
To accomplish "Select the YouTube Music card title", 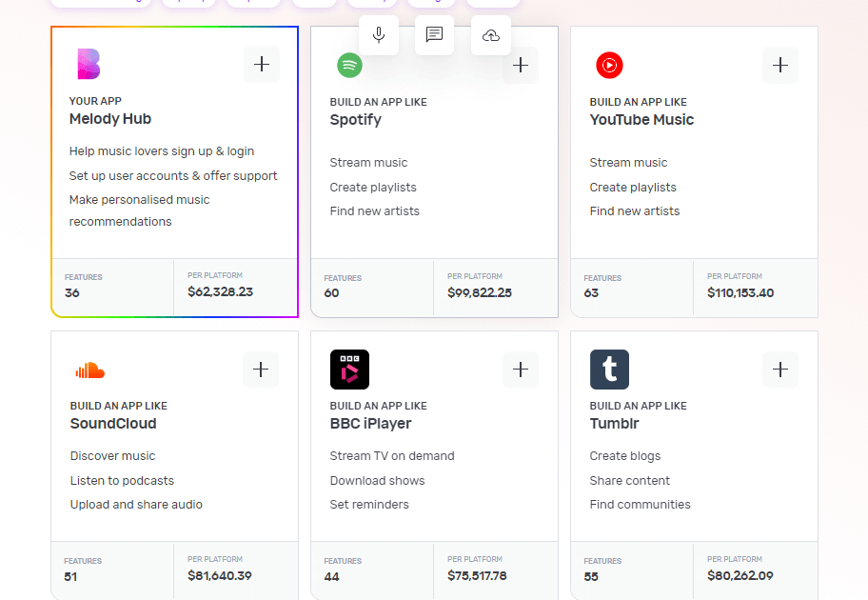I will tap(641, 120).
